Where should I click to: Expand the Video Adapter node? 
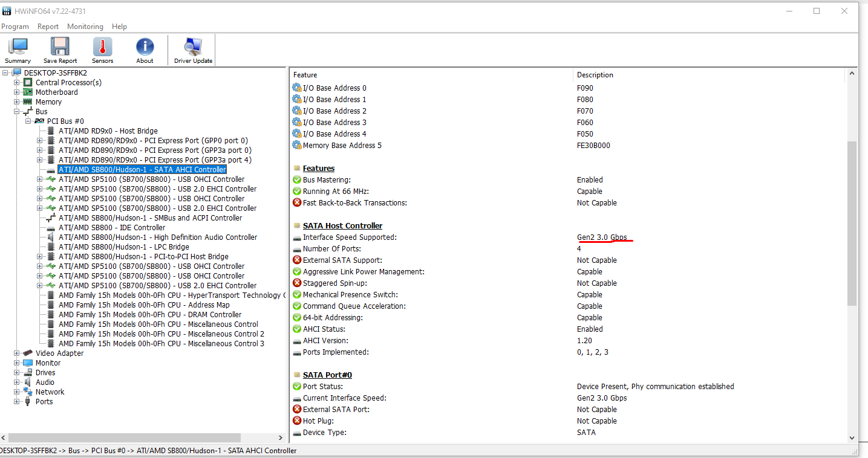(x=17, y=353)
